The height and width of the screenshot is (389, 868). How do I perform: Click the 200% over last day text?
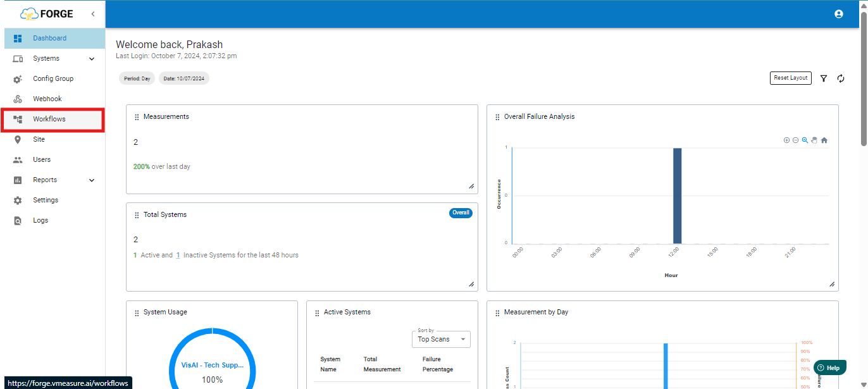pos(161,167)
